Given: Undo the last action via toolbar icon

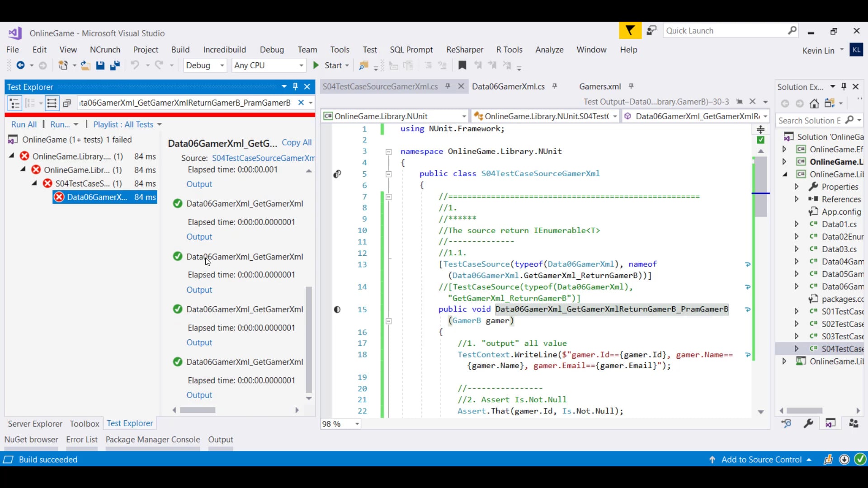Looking at the screenshot, I should (136, 66).
